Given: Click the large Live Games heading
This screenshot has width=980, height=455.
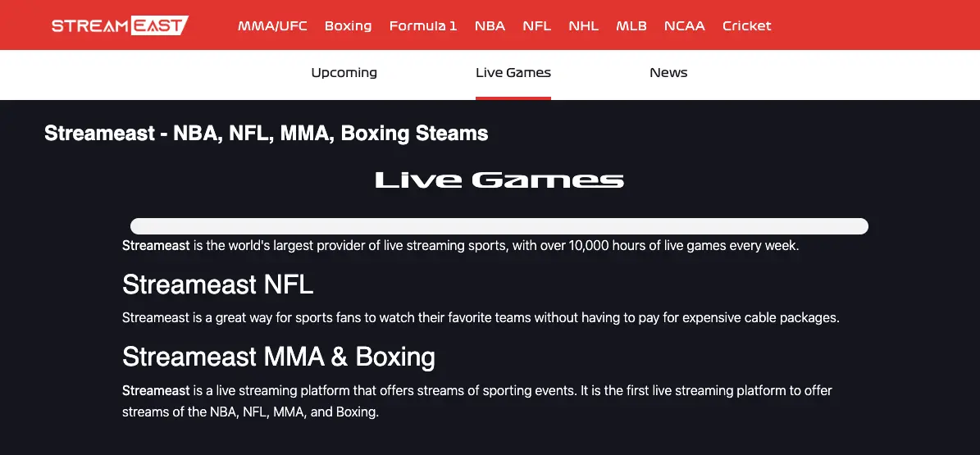Looking at the screenshot, I should (x=499, y=180).
